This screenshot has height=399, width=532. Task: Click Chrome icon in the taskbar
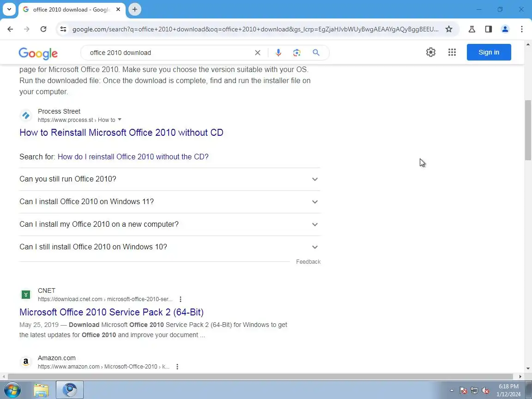(x=70, y=390)
